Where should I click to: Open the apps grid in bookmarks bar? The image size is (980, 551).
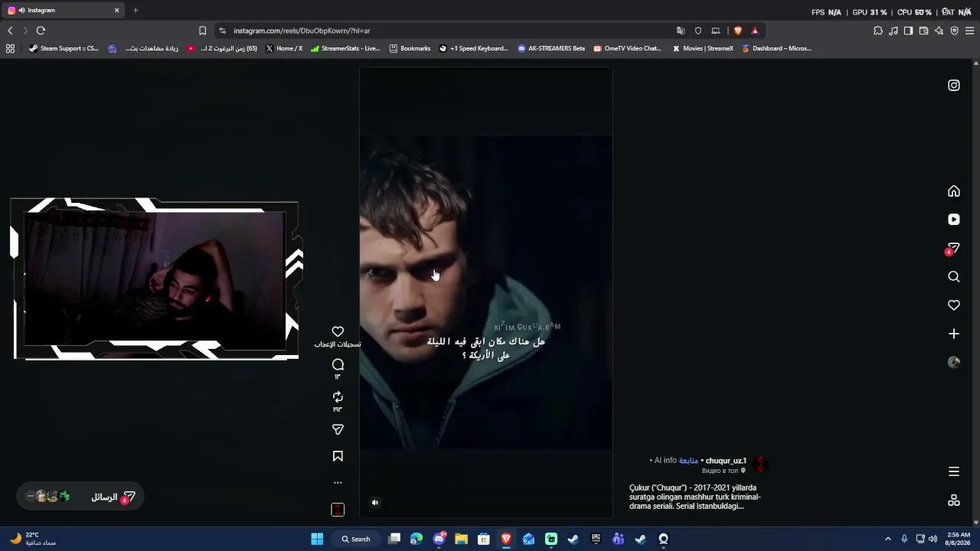(x=10, y=48)
